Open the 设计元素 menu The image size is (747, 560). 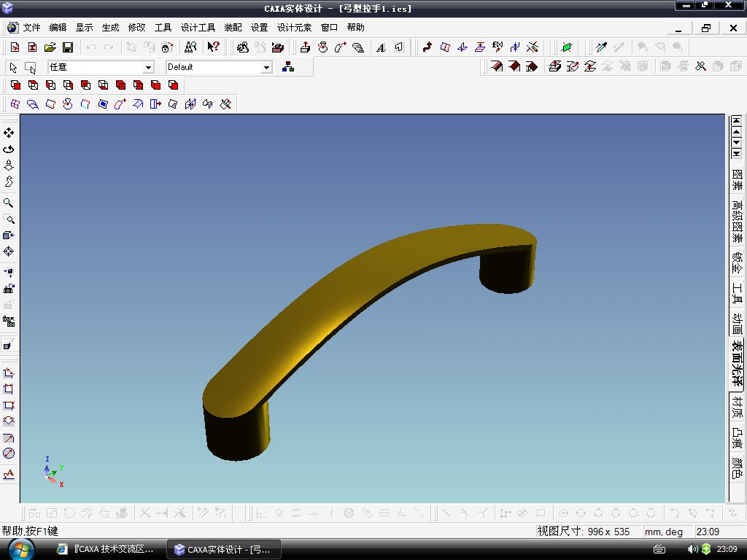click(x=295, y=28)
